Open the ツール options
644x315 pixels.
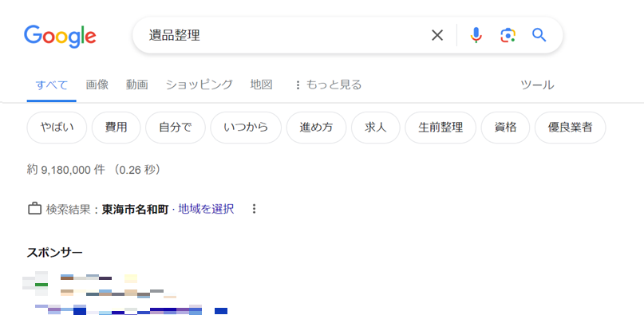(537, 85)
